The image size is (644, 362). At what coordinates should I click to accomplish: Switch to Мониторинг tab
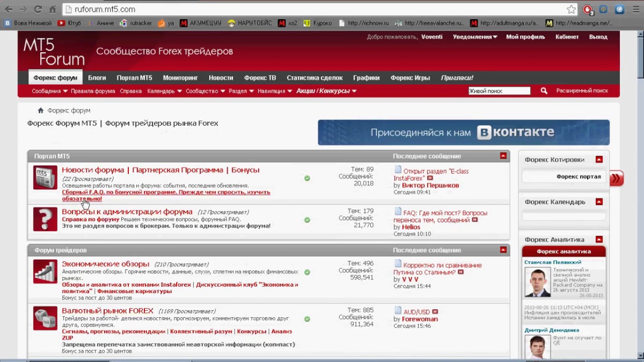click(x=180, y=78)
